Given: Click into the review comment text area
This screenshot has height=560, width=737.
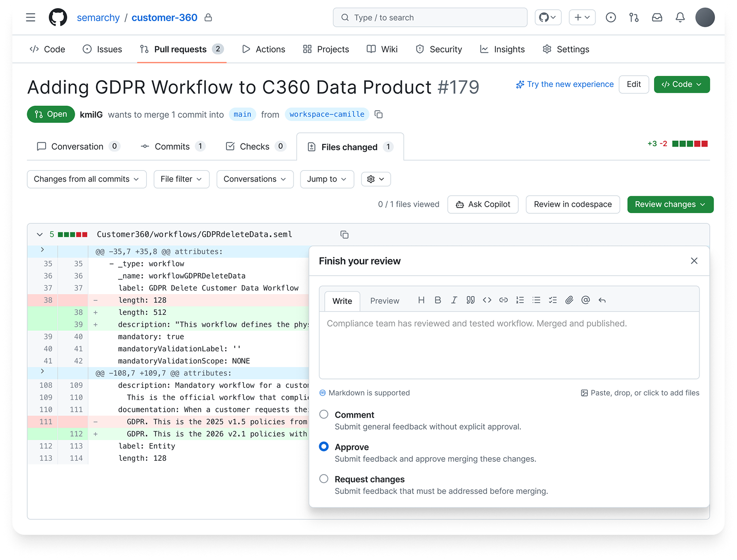Looking at the screenshot, I should click(x=509, y=345).
